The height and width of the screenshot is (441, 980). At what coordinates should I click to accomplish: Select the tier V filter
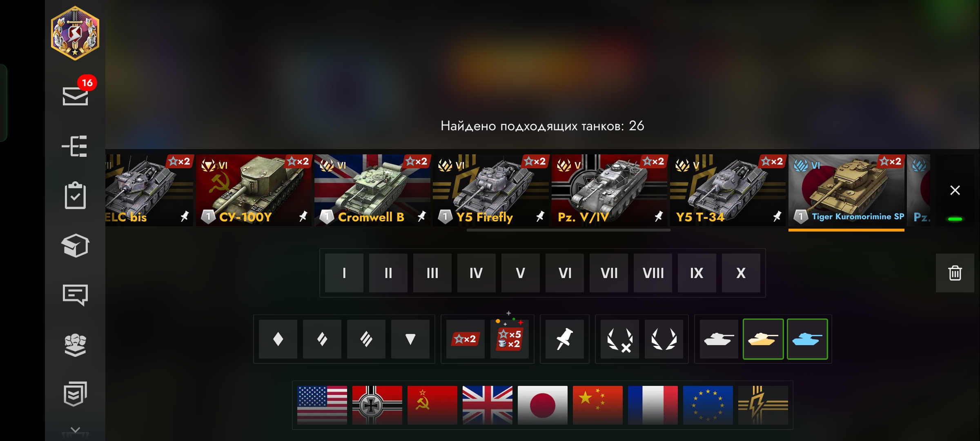pos(521,273)
